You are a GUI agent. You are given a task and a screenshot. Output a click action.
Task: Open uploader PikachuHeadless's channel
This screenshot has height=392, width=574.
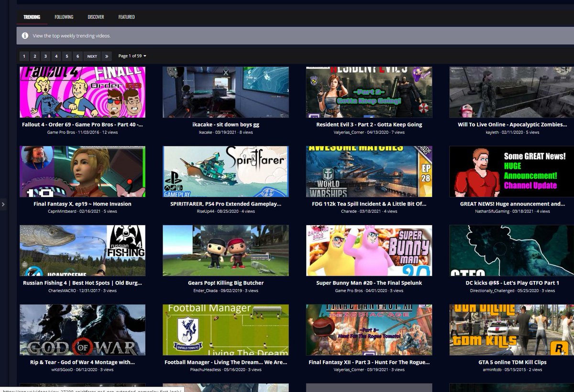pyautogui.click(x=206, y=370)
